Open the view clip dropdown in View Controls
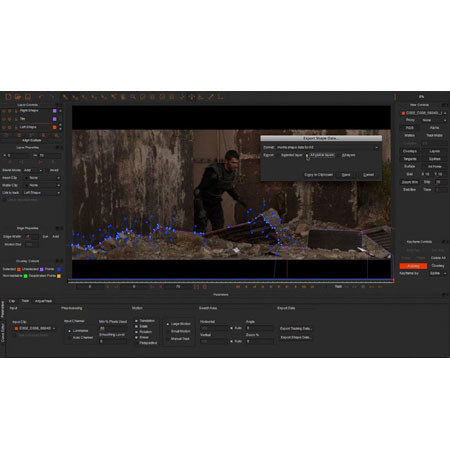This screenshot has width=450, height=450. coord(424,113)
